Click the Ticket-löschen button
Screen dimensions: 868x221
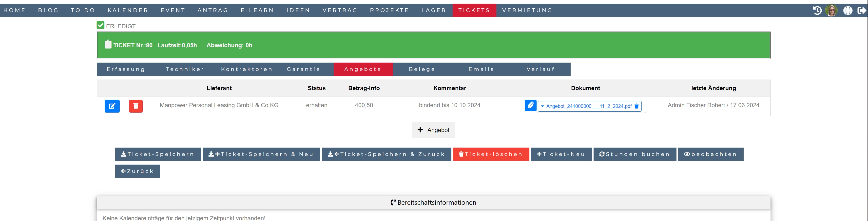coord(491,154)
